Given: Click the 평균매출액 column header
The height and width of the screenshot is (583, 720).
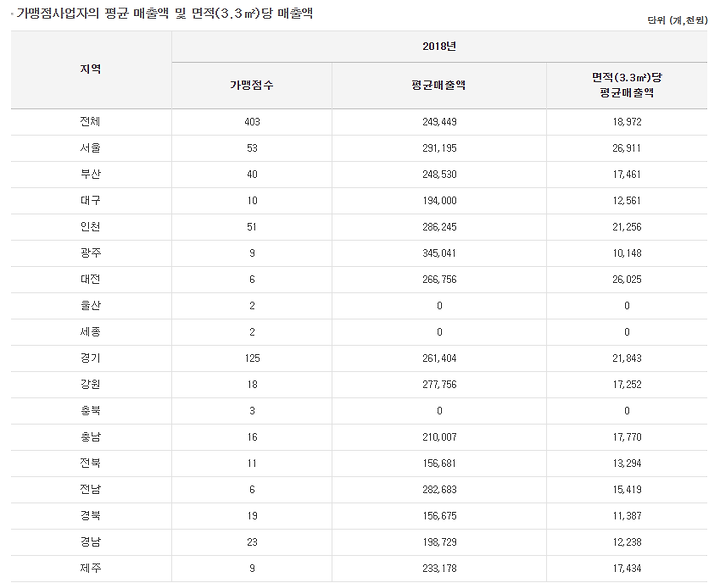Looking at the screenshot, I should coord(439,85).
